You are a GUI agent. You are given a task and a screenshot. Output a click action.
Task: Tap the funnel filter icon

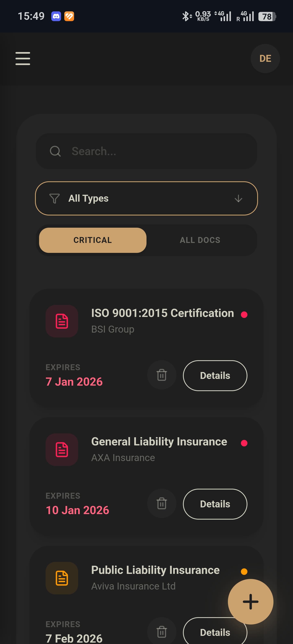coord(54,198)
